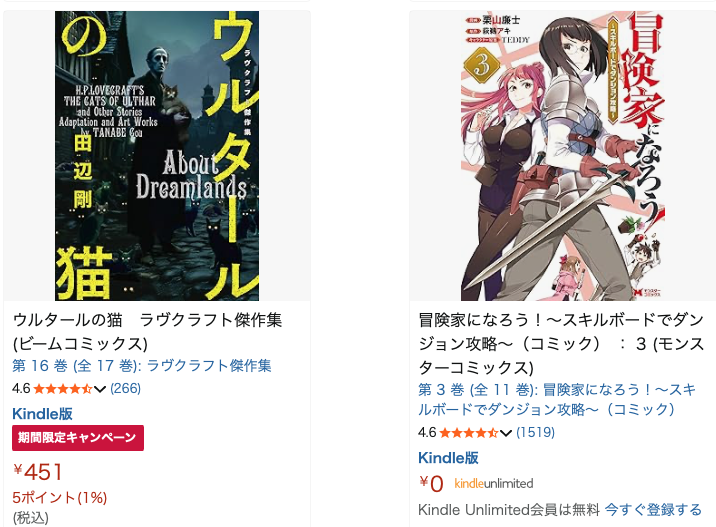Image resolution: width=716 pixels, height=527 pixels.
Task: Expand rating chevron next to 4.6 for 冒険家になろう
Action: click(x=505, y=433)
